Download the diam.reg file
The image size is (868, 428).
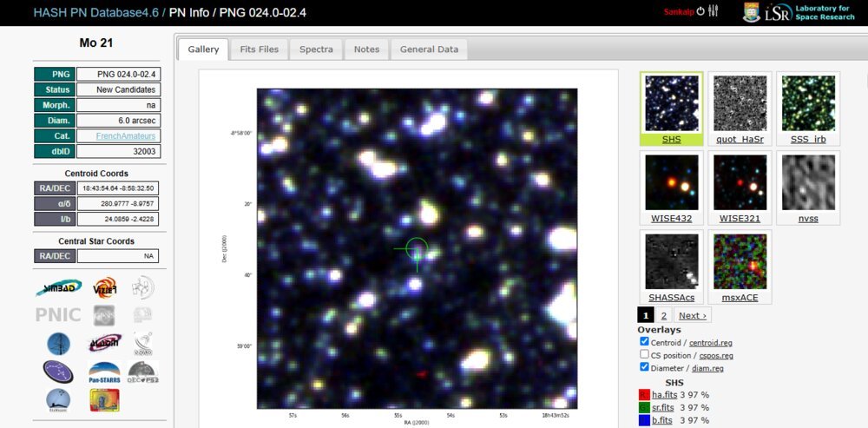pyautogui.click(x=707, y=369)
